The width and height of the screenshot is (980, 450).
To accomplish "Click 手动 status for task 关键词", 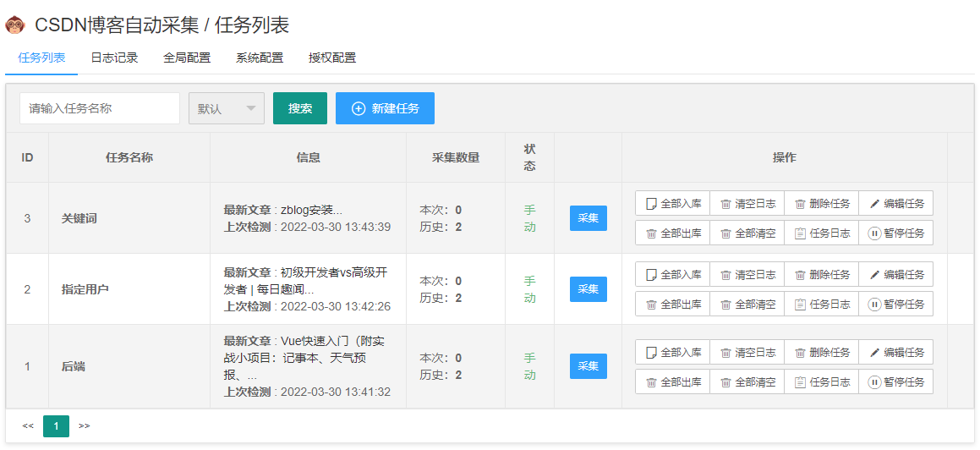I will [530, 218].
